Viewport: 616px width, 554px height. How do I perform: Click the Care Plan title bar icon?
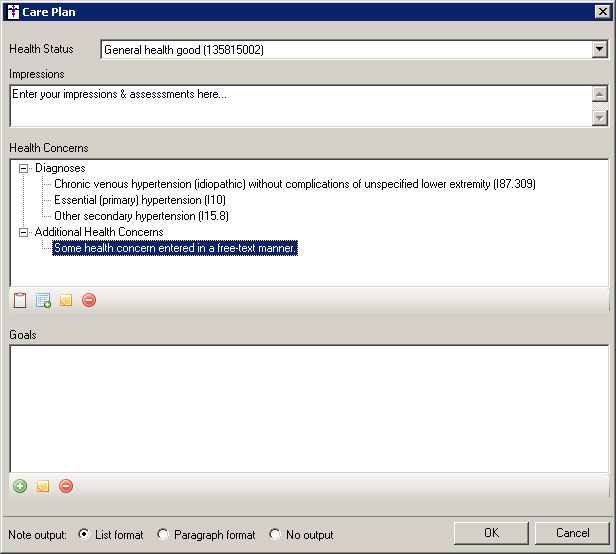pyautogui.click(x=11, y=11)
